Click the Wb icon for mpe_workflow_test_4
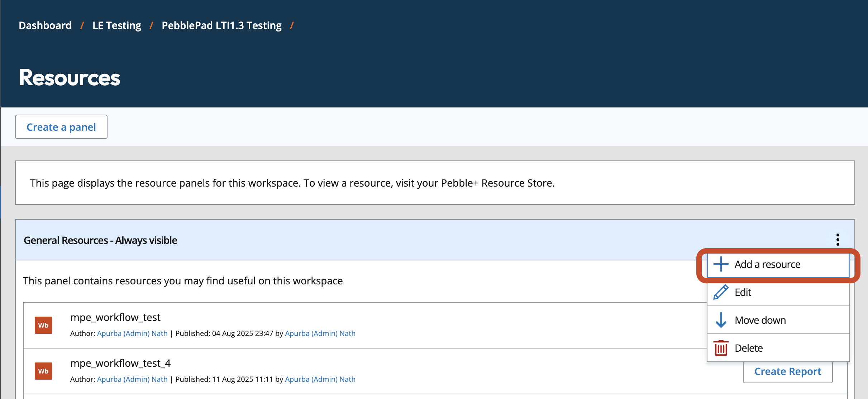The width and height of the screenshot is (868, 399). (43, 371)
